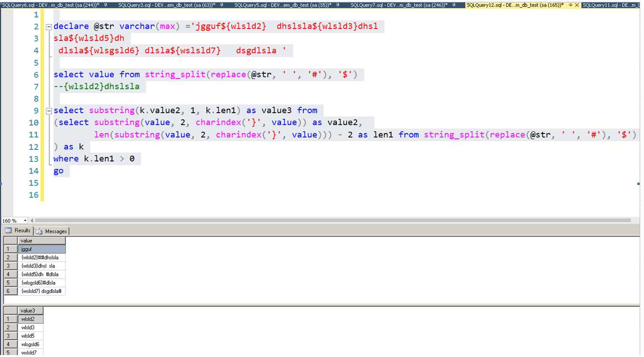Select all via value grid corner cell

coord(11,240)
